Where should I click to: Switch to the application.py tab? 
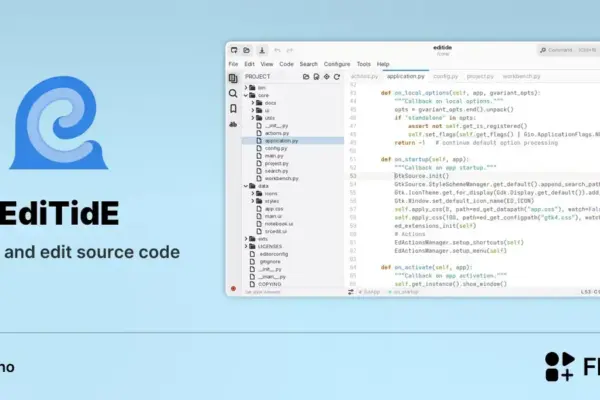point(406,77)
